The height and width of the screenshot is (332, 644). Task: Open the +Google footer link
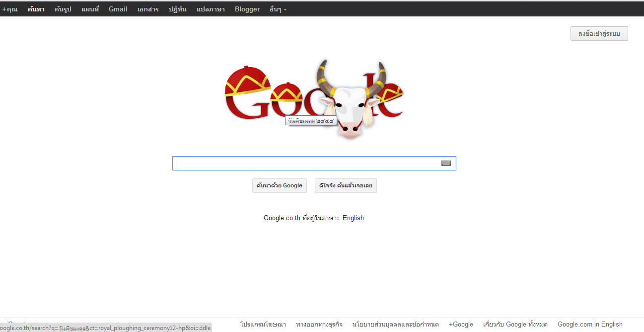[x=461, y=325]
